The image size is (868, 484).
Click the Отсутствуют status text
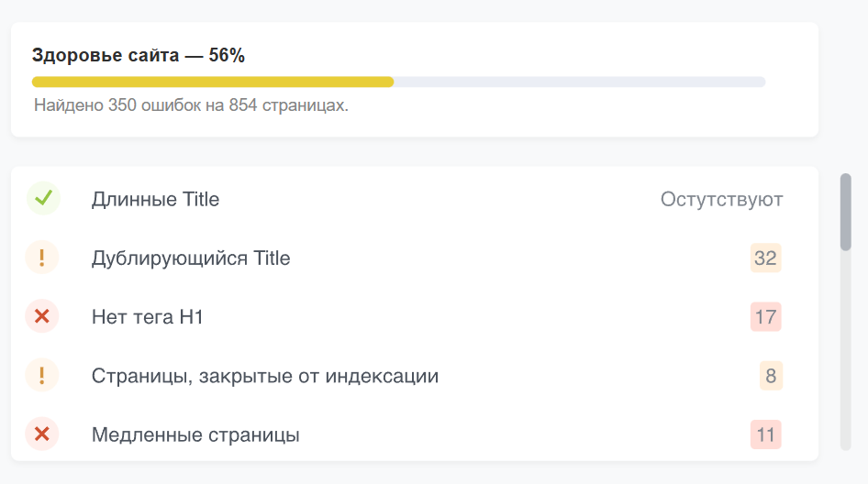[721, 199]
